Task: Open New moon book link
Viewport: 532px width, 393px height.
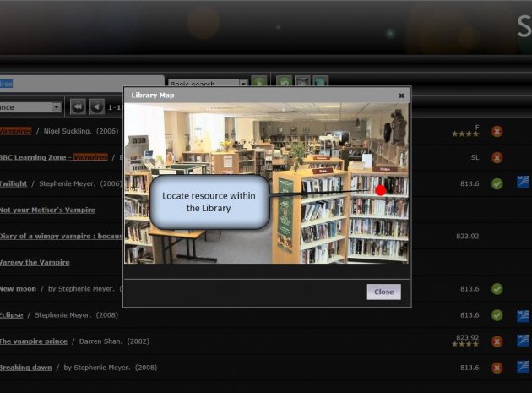Action: tap(18, 289)
